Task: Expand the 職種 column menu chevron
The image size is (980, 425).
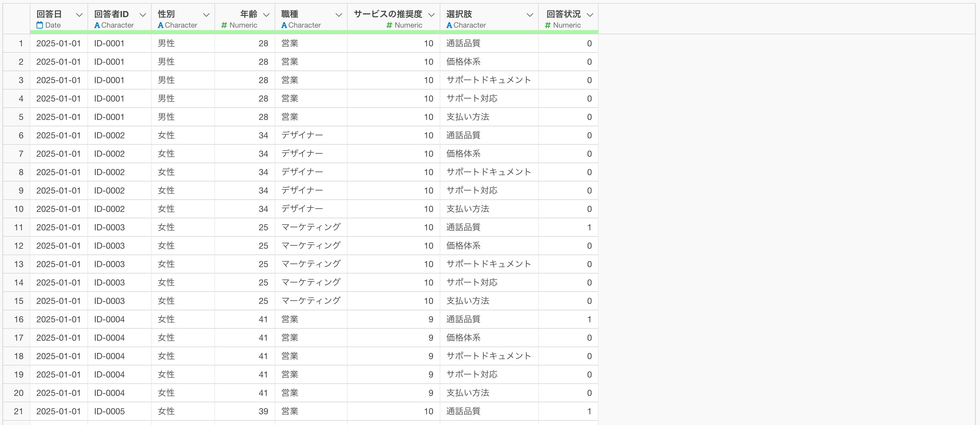Action: (338, 15)
